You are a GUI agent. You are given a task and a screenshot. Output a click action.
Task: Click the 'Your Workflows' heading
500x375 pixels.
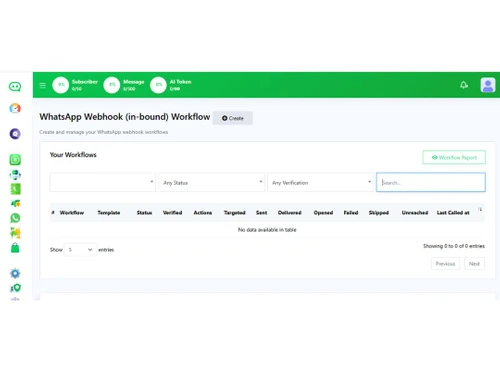tap(73, 155)
